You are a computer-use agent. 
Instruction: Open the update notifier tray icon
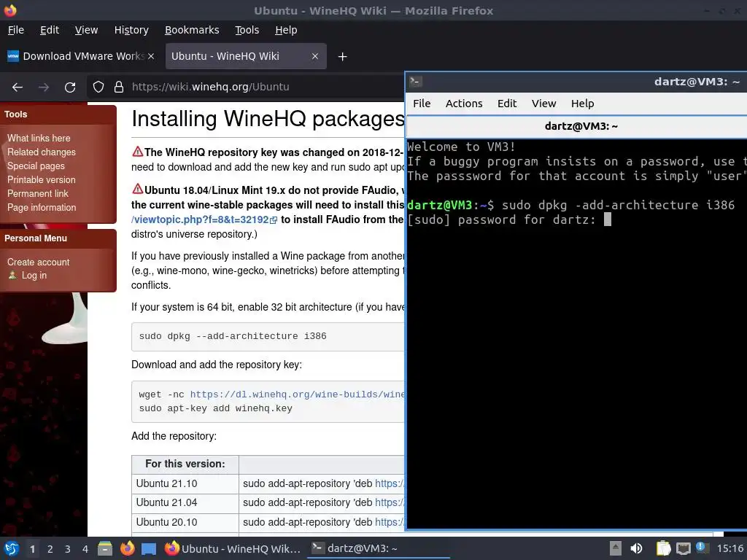point(703,548)
